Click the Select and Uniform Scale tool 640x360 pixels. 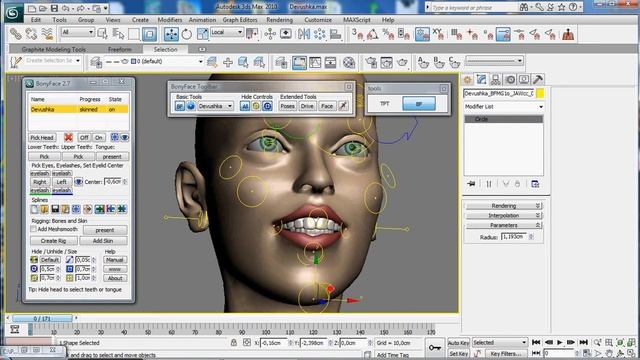click(x=202, y=34)
